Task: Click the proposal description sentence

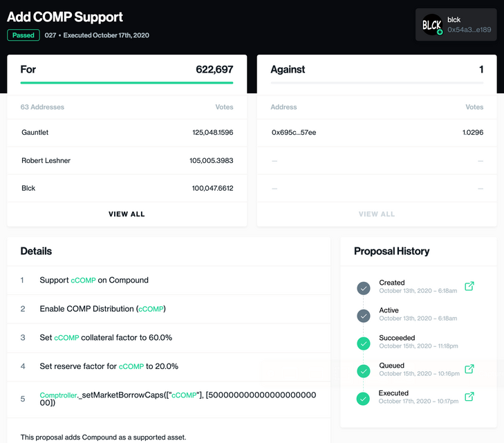Action: click(x=103, y=437)
